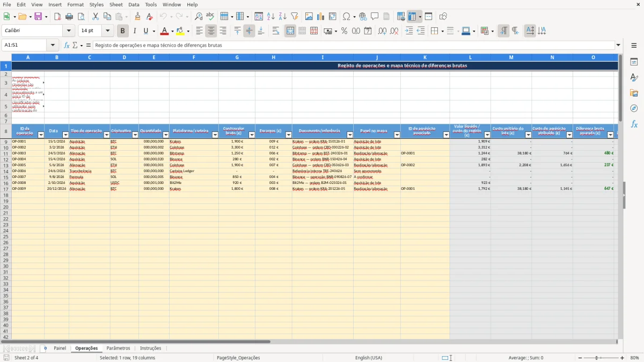Click the AutoFilter funnel icon
This screenshot has height=362, width=644.
coord(294,17)
